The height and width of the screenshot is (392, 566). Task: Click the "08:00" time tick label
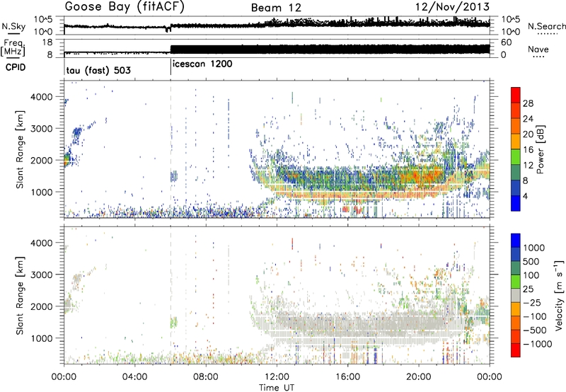coord(206,377)
